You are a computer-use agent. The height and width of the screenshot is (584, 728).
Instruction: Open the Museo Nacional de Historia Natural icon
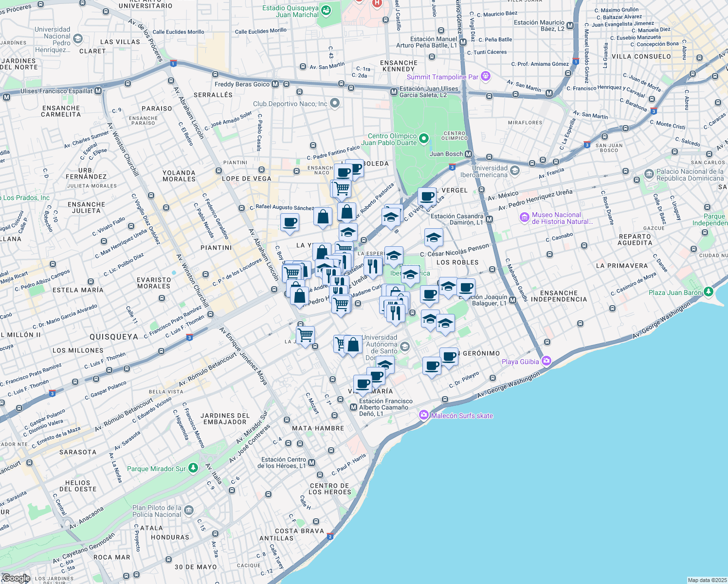(x=525, y=217)
